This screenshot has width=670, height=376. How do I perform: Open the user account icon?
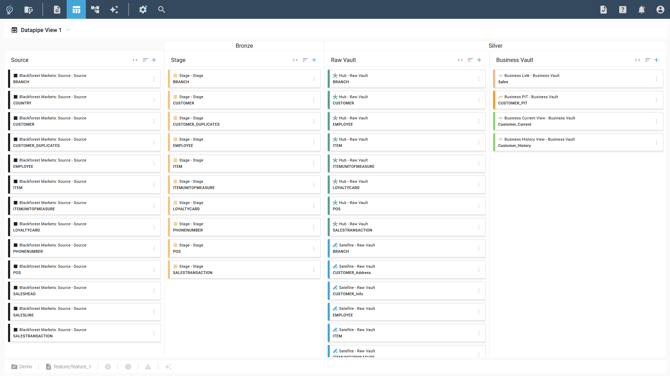coord(660,9)
